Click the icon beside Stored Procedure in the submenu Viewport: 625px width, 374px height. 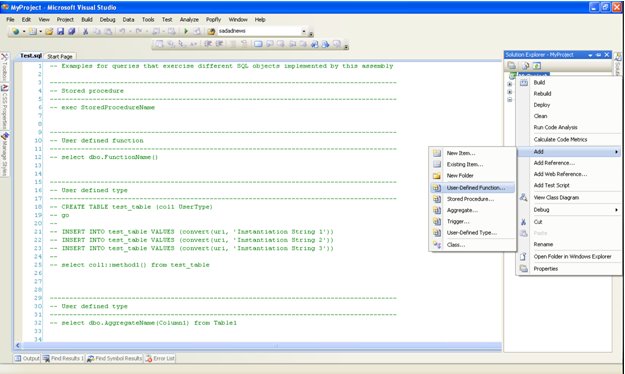(437, 199)
